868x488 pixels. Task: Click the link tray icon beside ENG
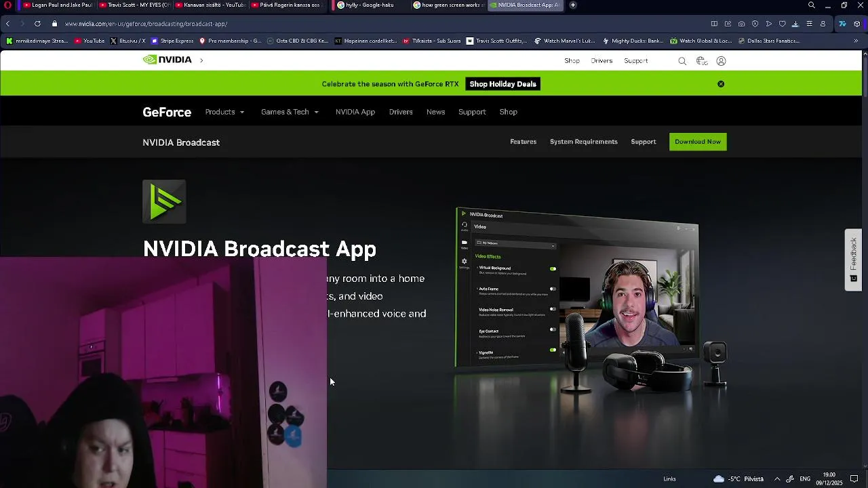[790, 479]
